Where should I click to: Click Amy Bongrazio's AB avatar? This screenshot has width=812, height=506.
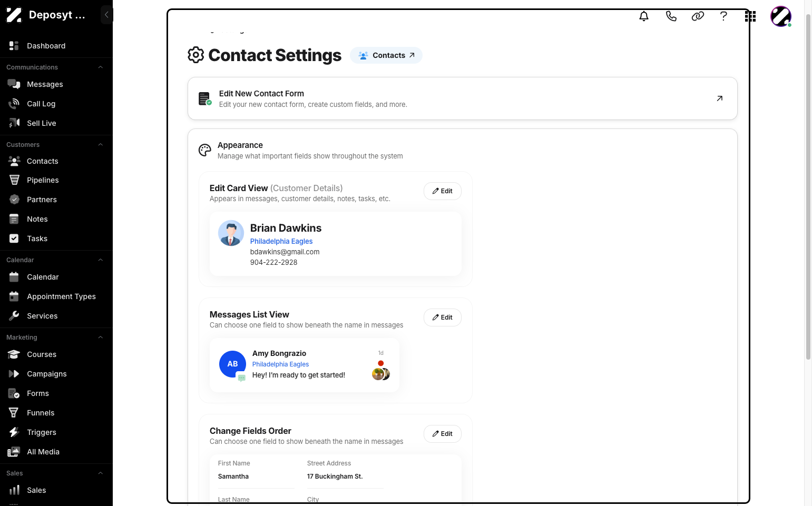click(232, 364)
